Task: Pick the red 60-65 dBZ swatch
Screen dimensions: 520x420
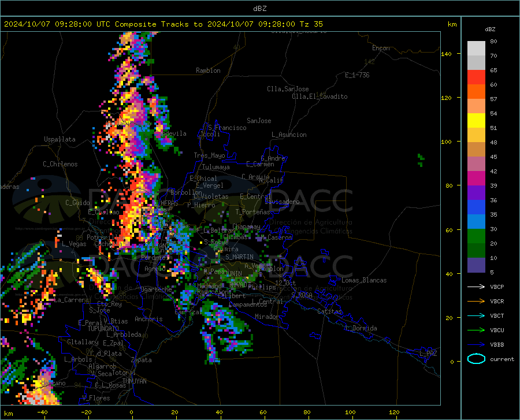Action: coord(476,77)
